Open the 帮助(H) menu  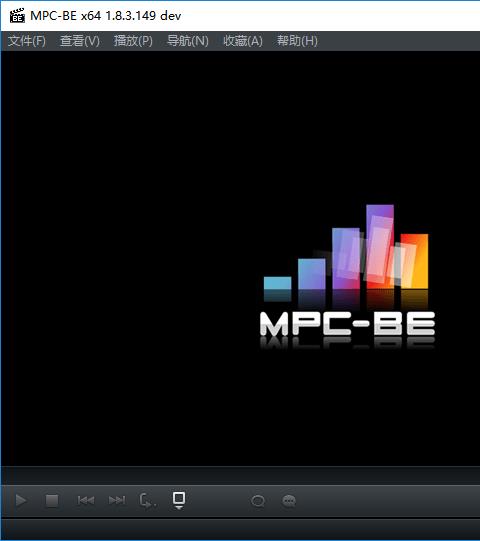point(297,41)
